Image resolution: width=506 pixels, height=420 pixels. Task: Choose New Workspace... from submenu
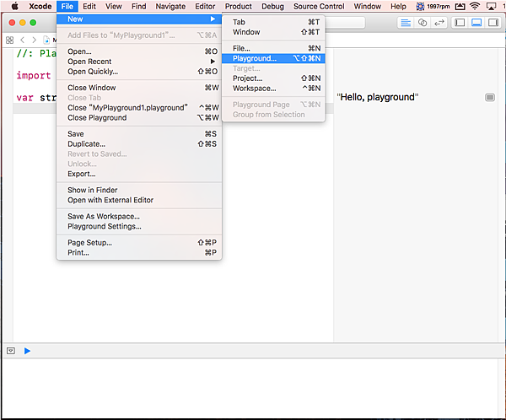coord(273,89)
